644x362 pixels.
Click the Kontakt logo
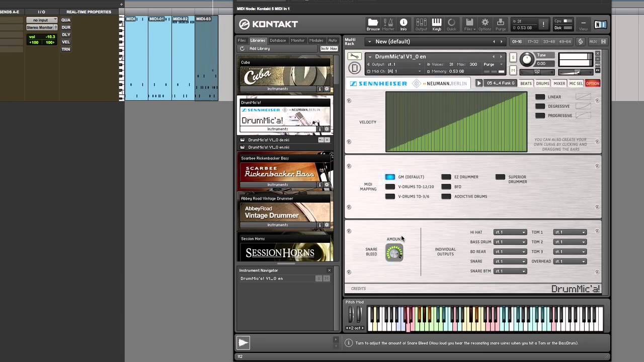pos(269,24)
